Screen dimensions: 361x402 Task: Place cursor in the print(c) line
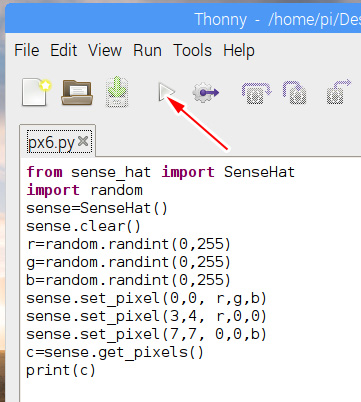(61, 371)
